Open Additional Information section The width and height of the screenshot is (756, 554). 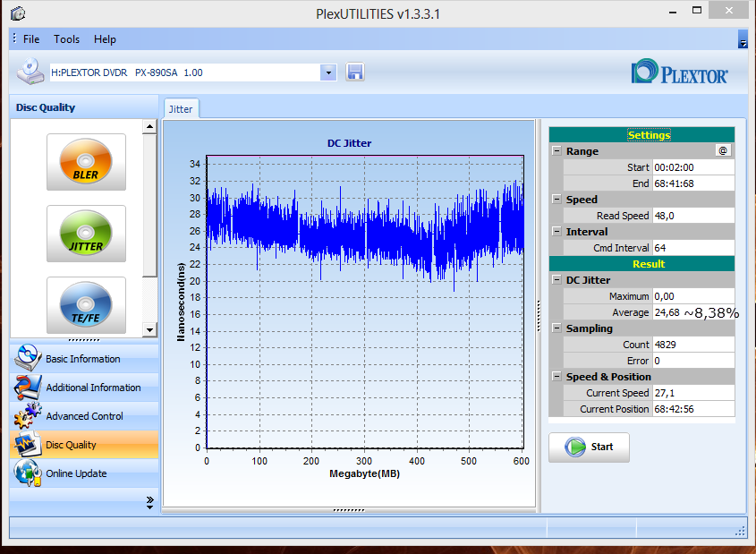[x=84, y=388]
